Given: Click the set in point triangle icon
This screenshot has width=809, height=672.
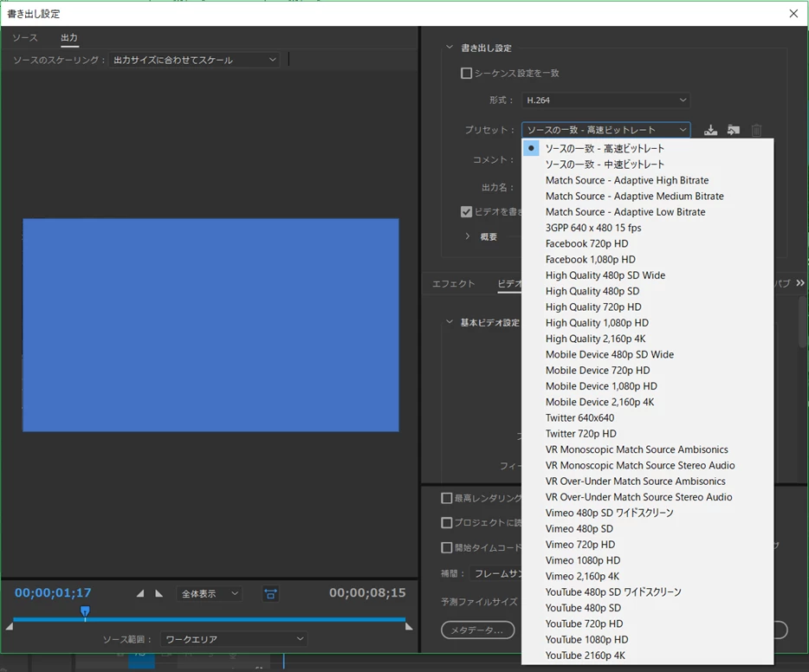Looking at the screenshot, I should [x=140, y=593].
